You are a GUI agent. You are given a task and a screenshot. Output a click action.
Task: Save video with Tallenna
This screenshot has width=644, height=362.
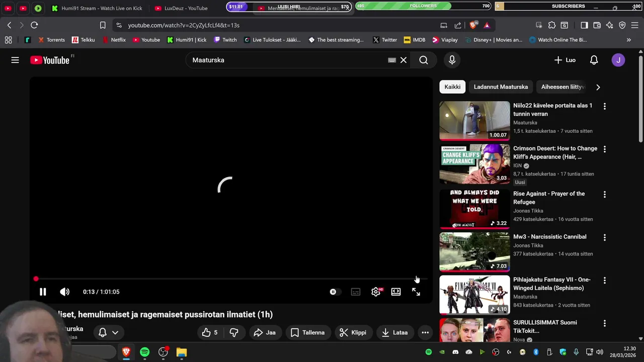pos(307,332)
